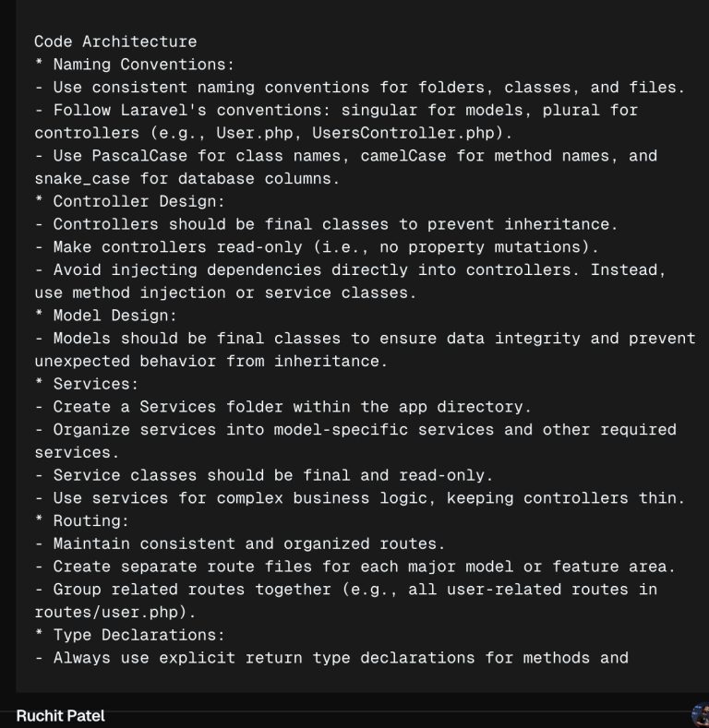Click the "Always use explicit return type" line
Image resolution: width=709 pixels, height=728 pixels.
(331, 658)
